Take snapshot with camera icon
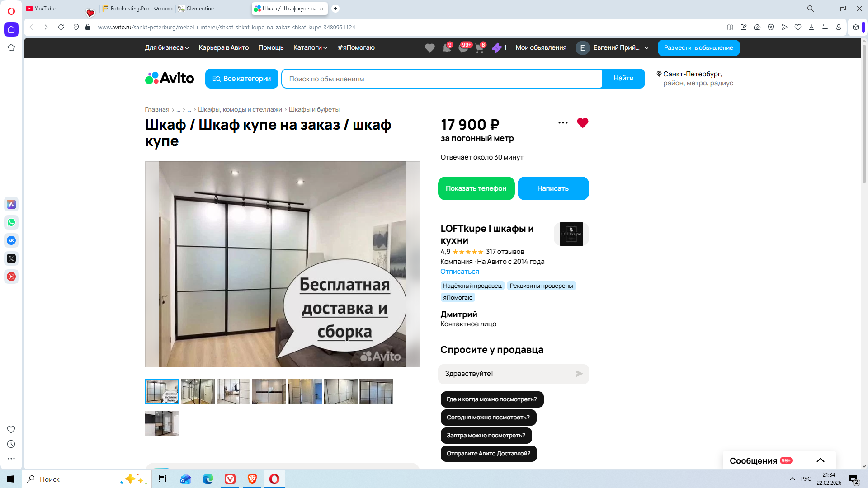This screenshot has height=488, width=868. (757, 27)
